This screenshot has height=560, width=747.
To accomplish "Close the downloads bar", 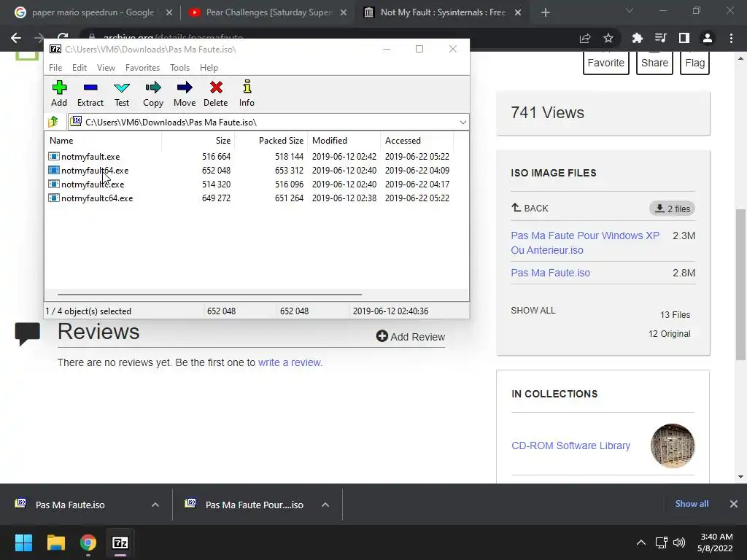I will [x=734, y=504].
